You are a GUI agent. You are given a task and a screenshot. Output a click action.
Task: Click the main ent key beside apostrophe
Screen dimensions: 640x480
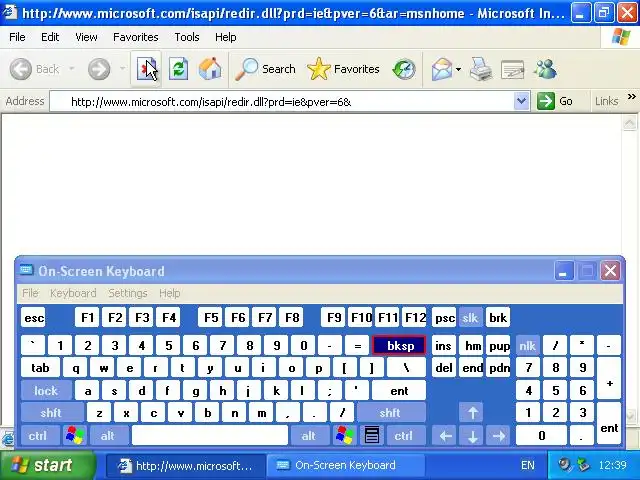tap(399, 391)
